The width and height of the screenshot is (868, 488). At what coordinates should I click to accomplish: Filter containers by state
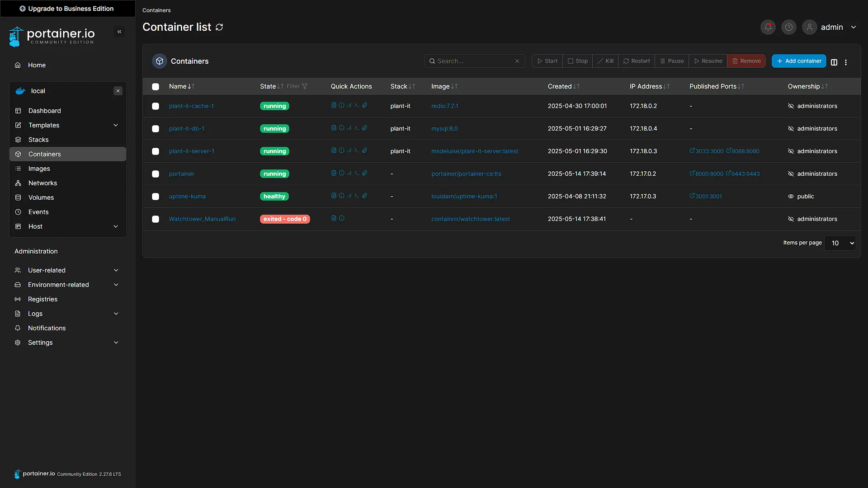pos(297,86)
